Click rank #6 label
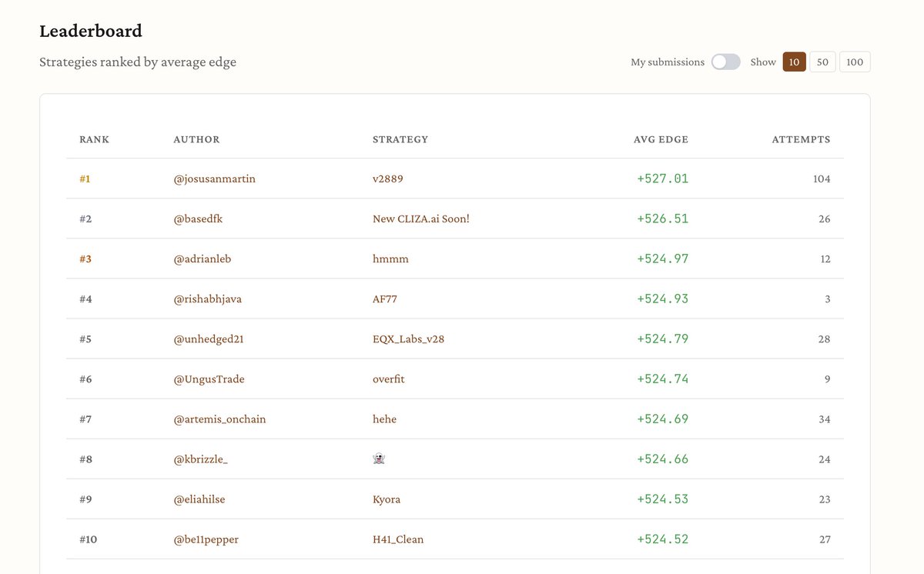The image size is (924, 574). tap(85, 379)
